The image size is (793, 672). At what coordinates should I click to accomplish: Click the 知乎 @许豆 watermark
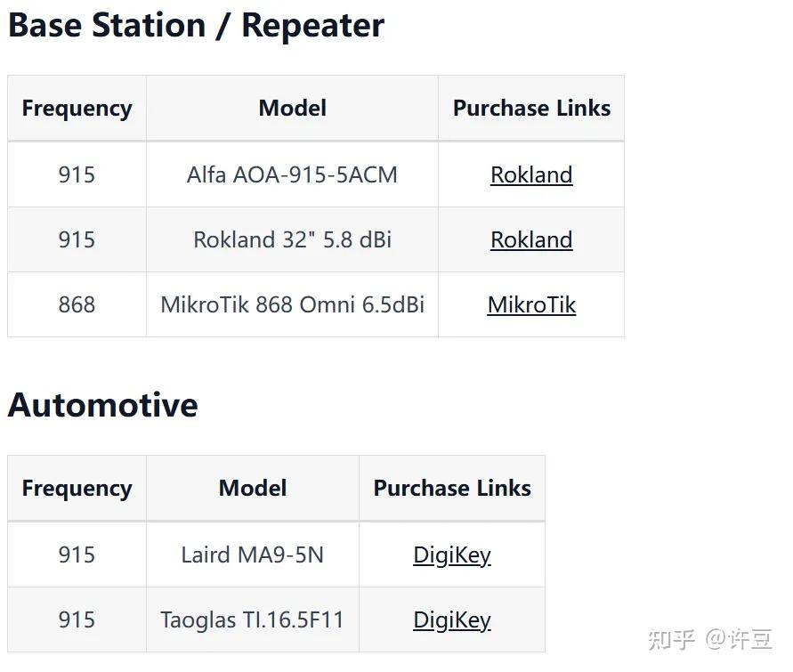coord(709,639)
